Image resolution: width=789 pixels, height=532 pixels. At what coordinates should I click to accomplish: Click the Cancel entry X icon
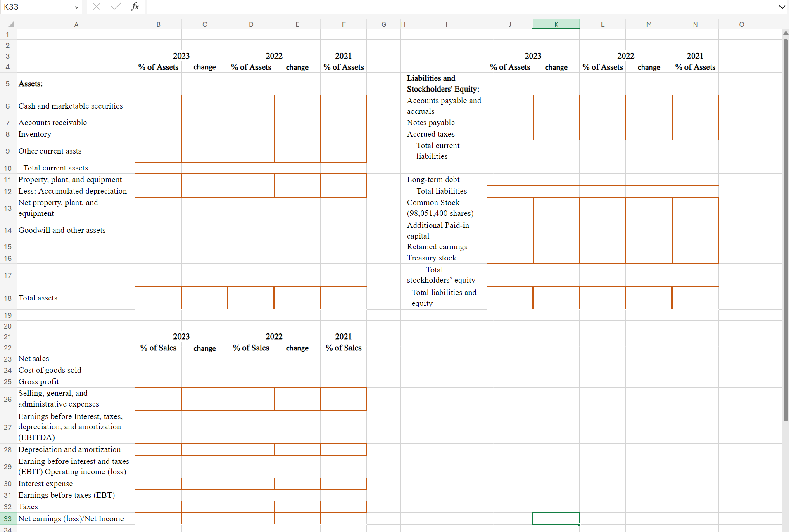[x=97, y=7]
